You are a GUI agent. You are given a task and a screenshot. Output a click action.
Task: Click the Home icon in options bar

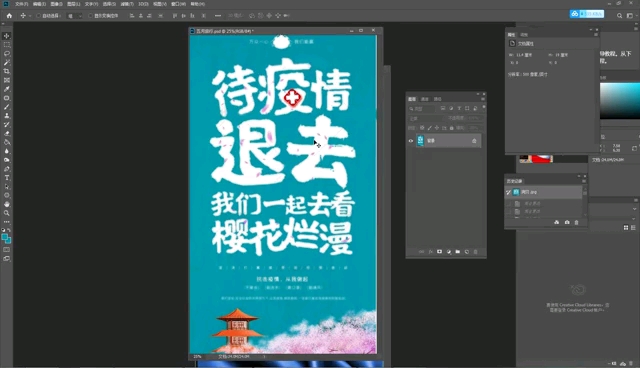coord(9,16)
